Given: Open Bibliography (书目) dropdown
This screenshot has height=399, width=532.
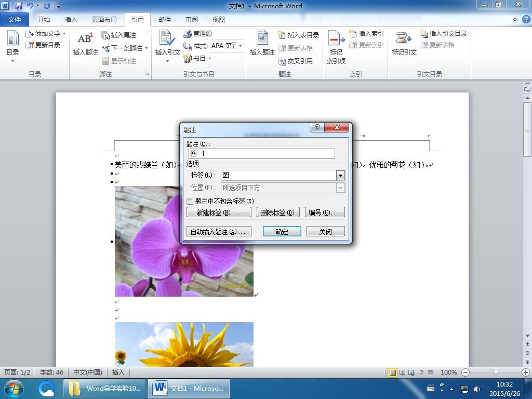Looking at the screenshot, I should pyautogui.click(x=197, y=58).
